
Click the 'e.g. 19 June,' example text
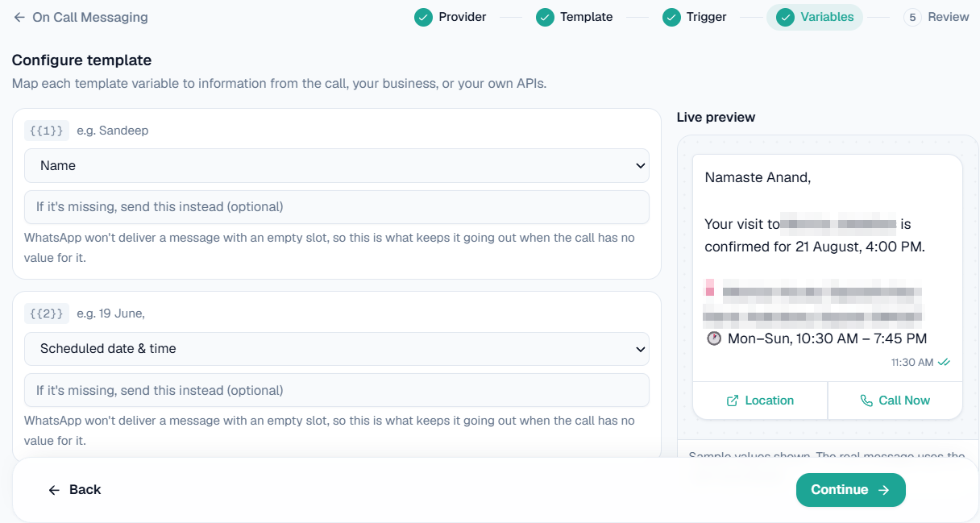click(x=111, y=313)
